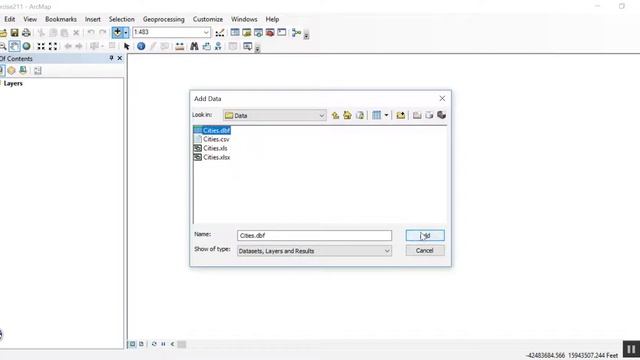640x360 pixels.
Task: Activate the Identify tool
Action: pos(141,46)
